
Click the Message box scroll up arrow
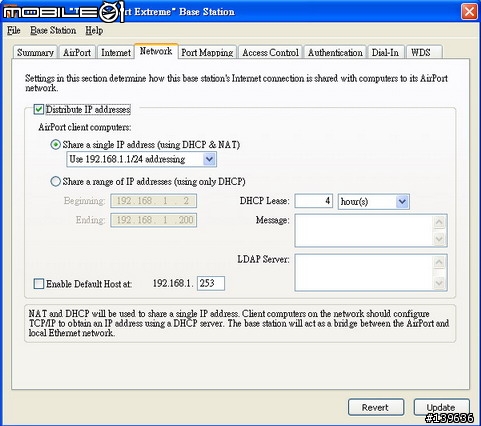click(439, 222)
